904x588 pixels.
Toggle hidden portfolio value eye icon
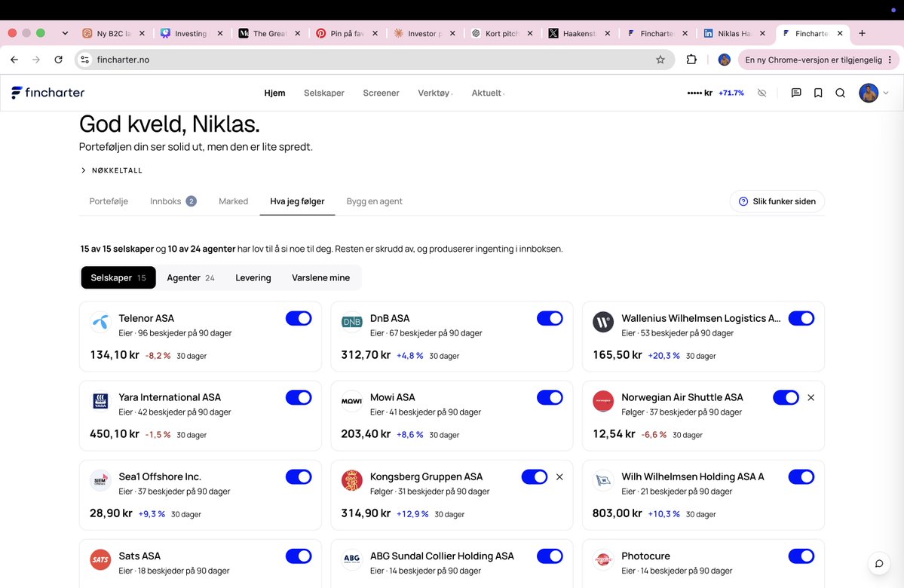[762, 93]
